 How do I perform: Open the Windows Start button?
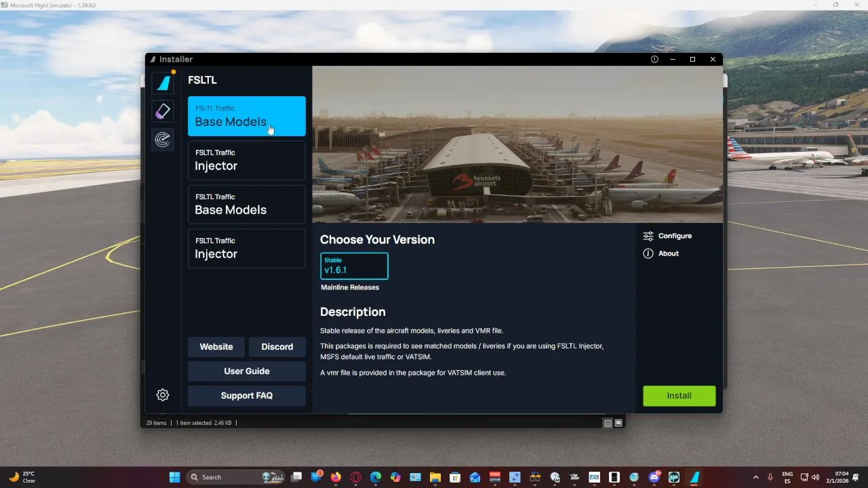(x=174, y=477)
